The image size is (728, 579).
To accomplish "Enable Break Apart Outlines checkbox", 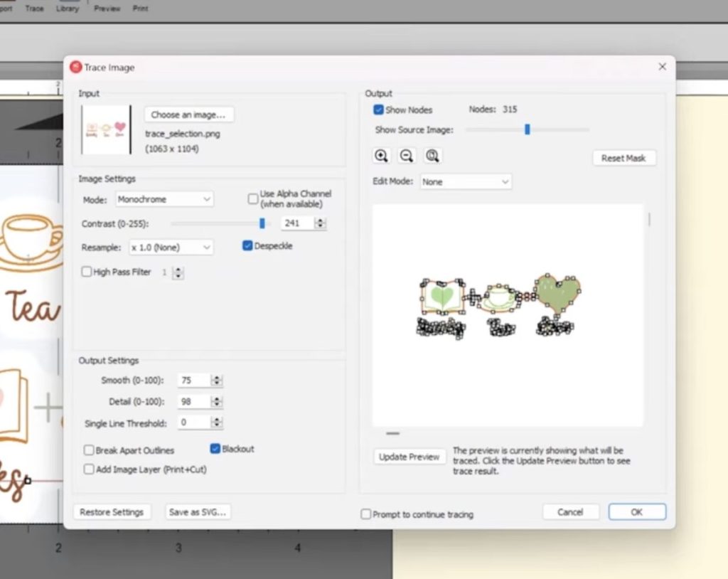I will (89, 450).
